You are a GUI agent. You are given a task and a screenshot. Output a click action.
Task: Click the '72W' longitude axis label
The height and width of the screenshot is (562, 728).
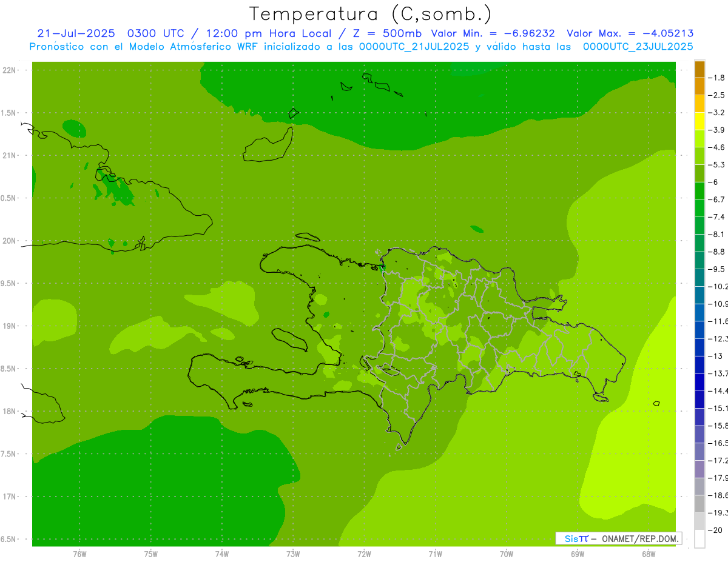pos(364,554)
